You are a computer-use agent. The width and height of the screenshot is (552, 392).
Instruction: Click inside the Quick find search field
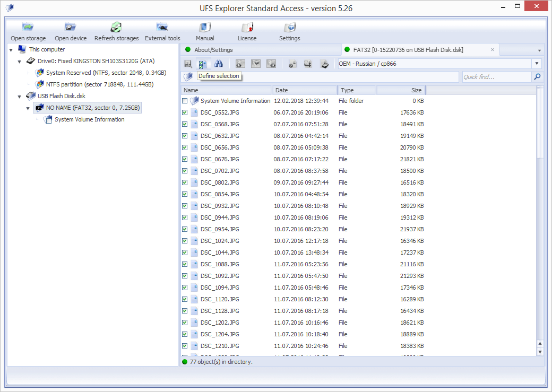[x=495, y=77]
